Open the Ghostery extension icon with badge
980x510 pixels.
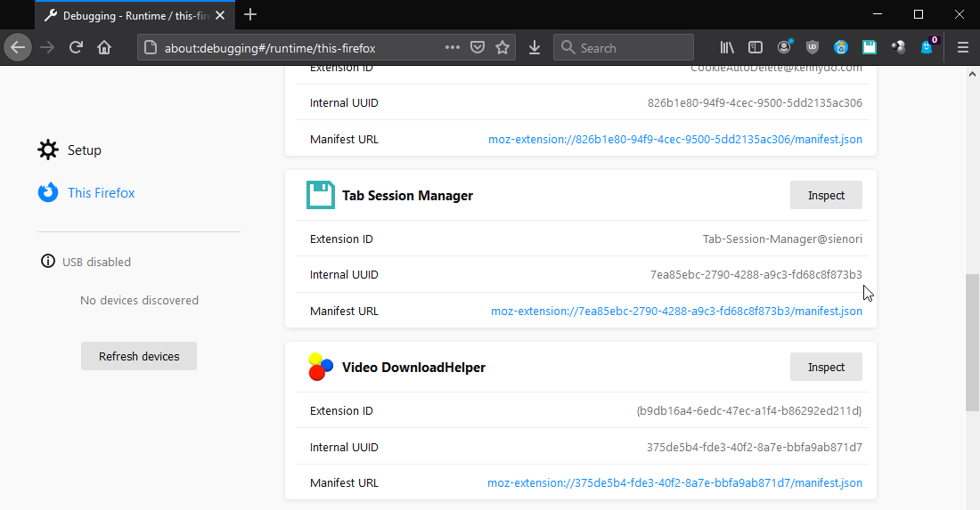tap(928, 46)
